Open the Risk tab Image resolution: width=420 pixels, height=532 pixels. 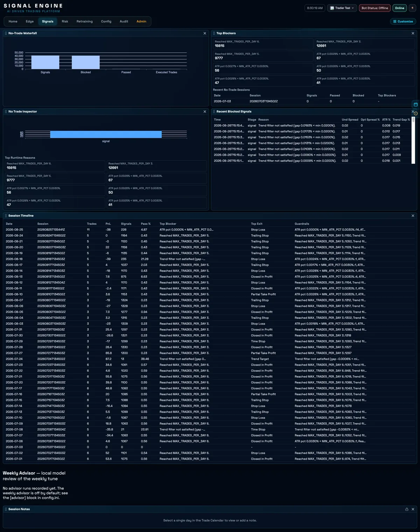point(65,21)
